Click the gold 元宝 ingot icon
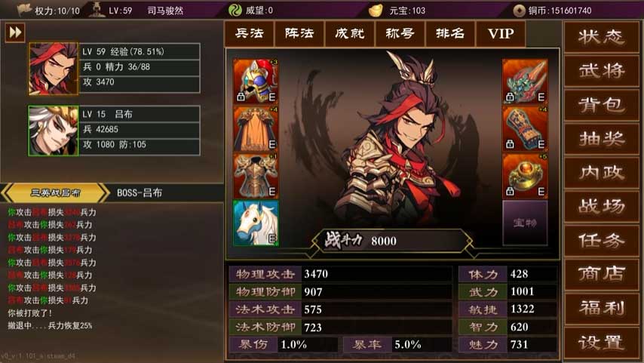 click(376, 11)
